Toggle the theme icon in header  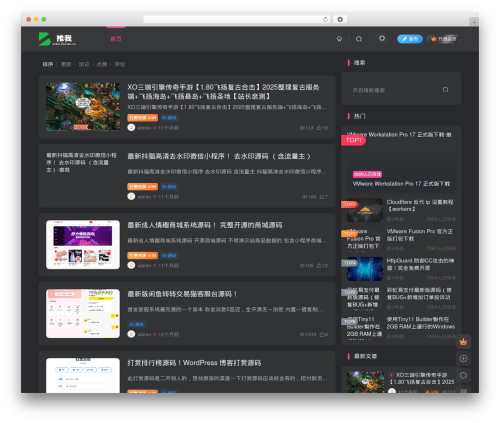coord(382,39)
